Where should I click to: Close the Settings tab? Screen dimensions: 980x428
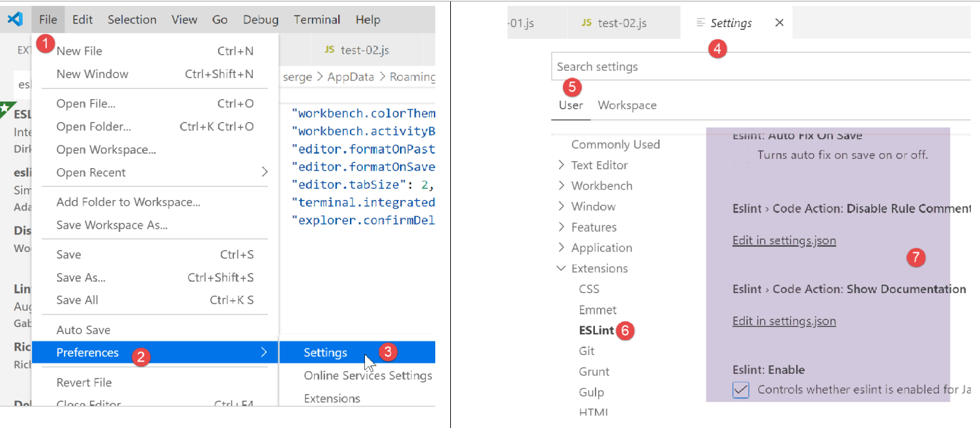click(x=779, y=23)
